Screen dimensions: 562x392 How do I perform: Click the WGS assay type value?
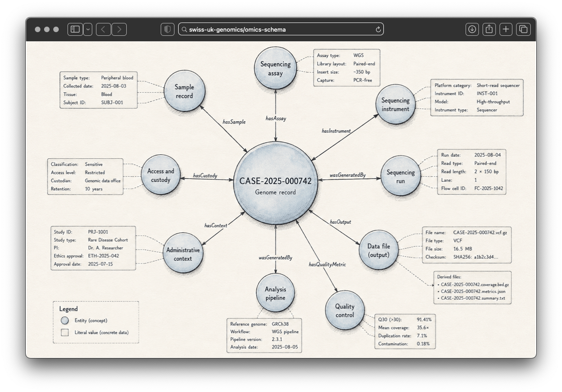pos(358,56)
